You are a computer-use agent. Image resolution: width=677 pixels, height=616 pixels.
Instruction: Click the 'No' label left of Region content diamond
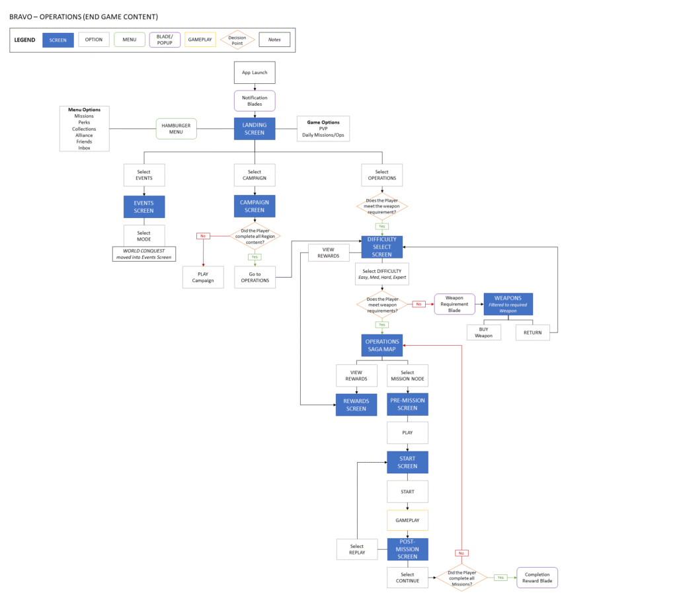point(203,236)
